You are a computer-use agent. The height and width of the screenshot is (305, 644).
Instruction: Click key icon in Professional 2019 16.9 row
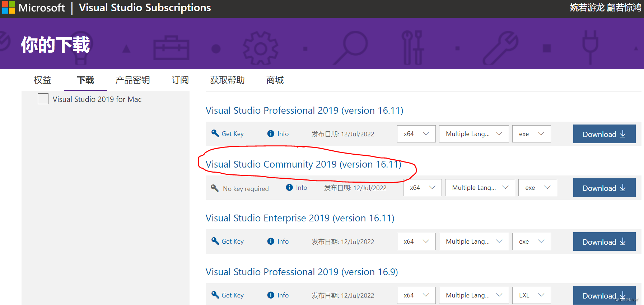[x=215, y=295]
